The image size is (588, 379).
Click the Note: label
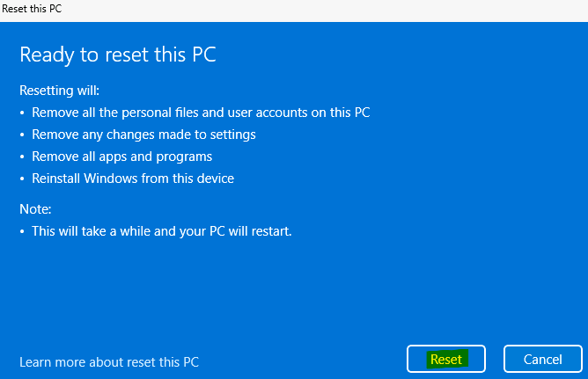pyautogui.click(x=35, y=209)
